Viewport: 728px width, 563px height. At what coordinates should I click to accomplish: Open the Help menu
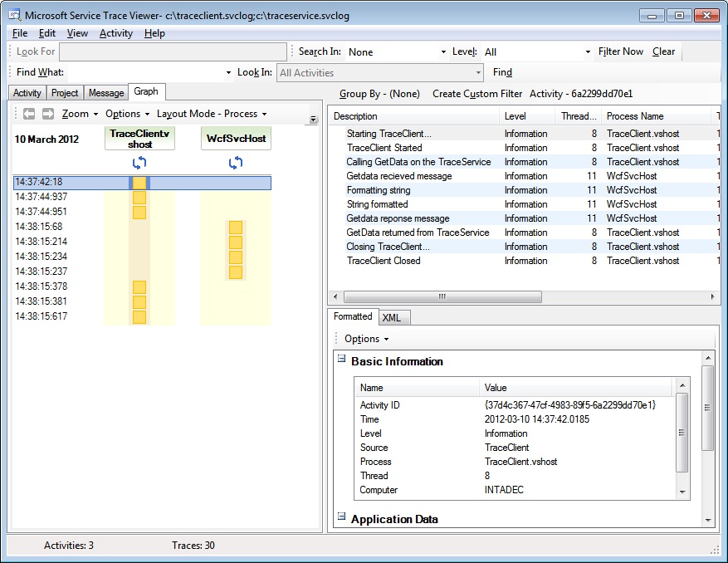(x=154, y=33)
